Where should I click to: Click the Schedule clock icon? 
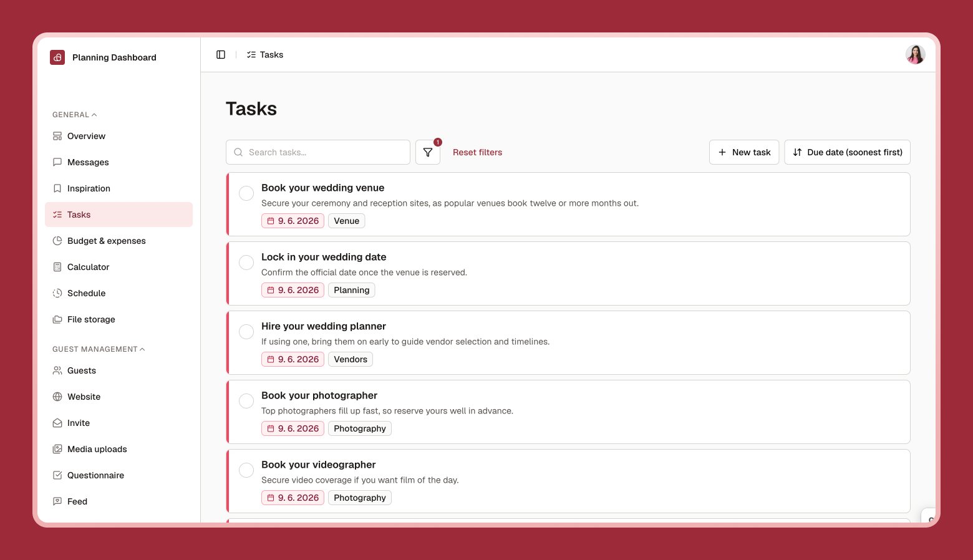coord(57,293)
